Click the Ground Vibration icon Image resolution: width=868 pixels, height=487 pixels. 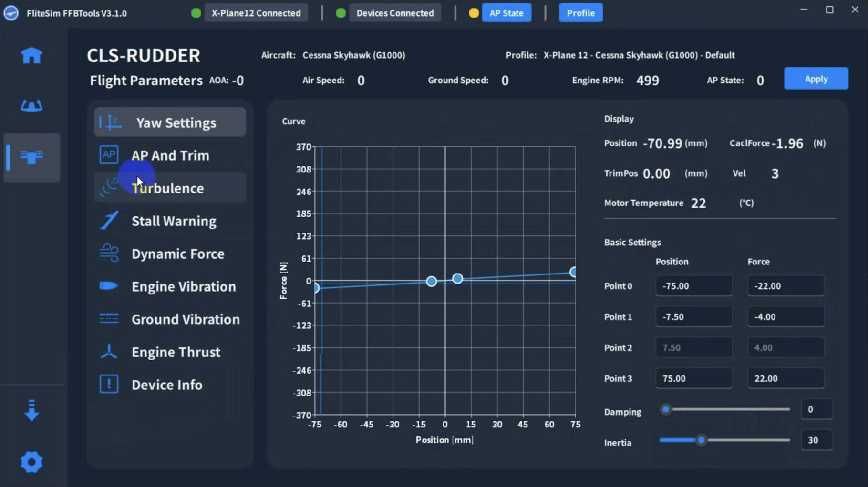point(109,318)
